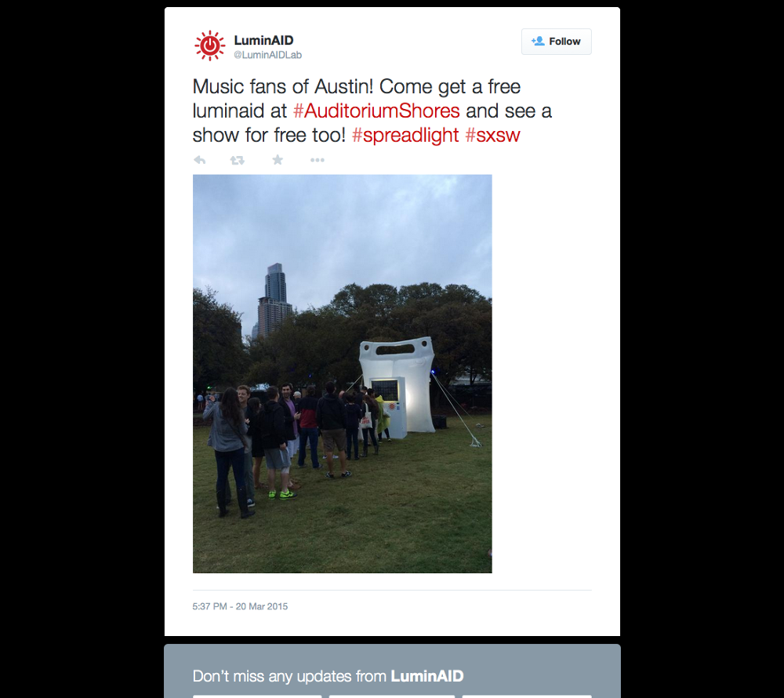Click the last signup field below updates banner
Screen dimensions: 784x698
point(527,696)
